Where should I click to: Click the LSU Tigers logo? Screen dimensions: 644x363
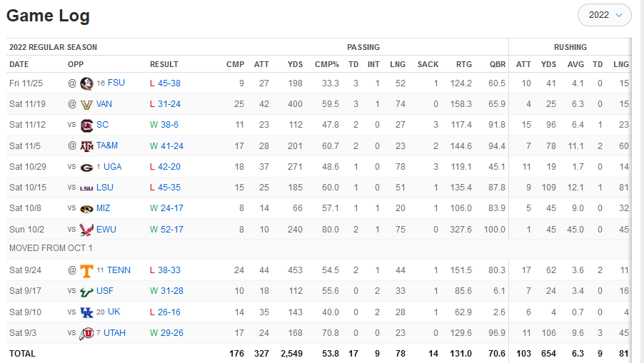coord(87,188)
